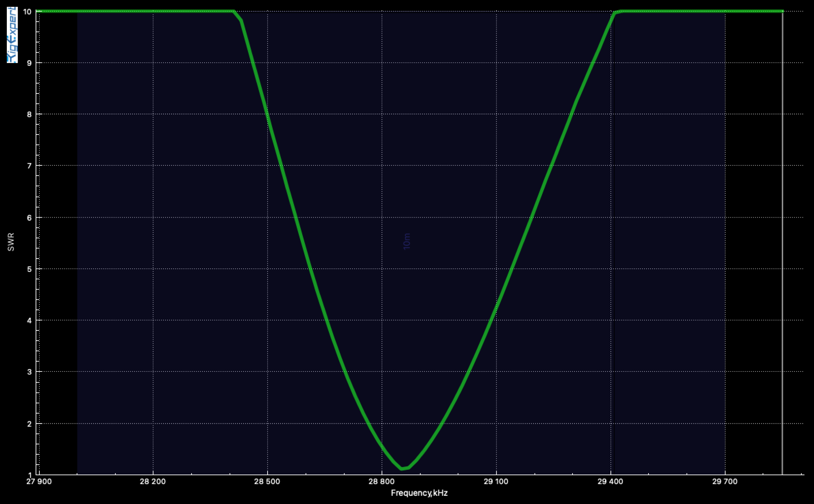This screenshot has height=504, width=814.
Task: Click the SWR value 5 label
Action: 29,269
